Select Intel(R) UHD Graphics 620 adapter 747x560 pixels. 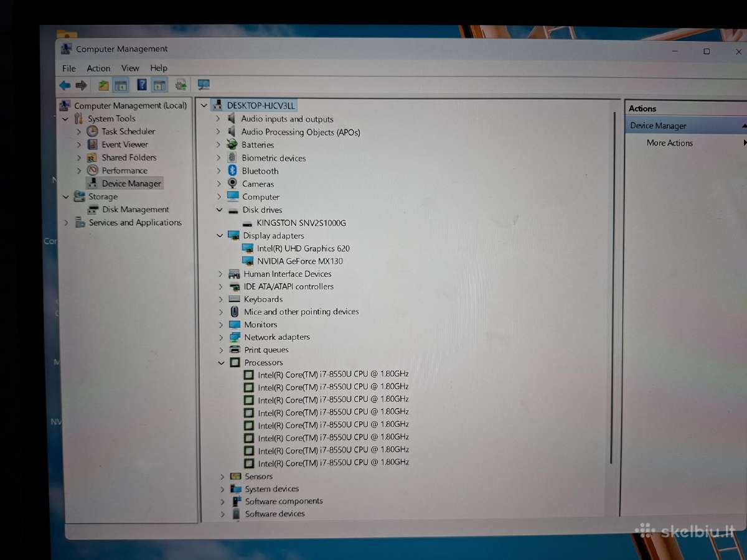tap(303, 248)
